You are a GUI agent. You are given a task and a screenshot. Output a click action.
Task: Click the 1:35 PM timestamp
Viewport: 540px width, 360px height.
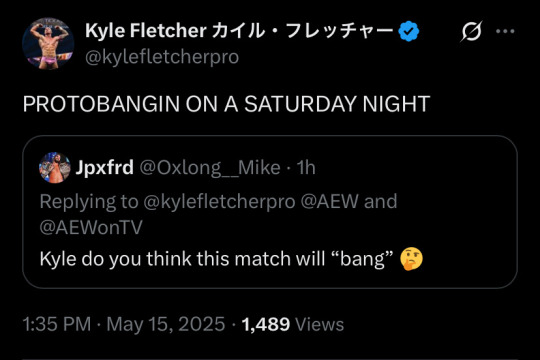point(57,324)
